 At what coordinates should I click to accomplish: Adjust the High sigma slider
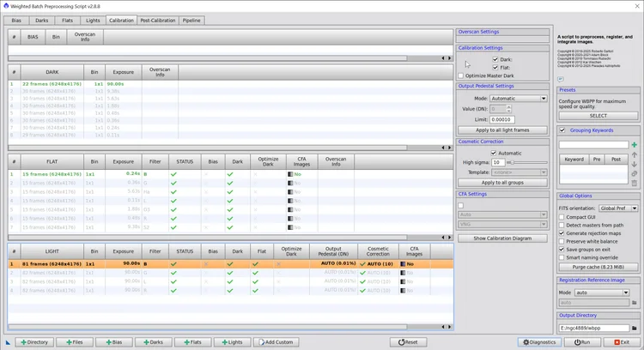526,162
